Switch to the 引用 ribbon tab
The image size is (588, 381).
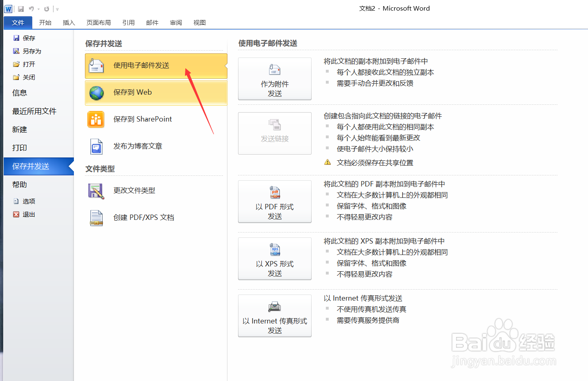tap(129, 23)
